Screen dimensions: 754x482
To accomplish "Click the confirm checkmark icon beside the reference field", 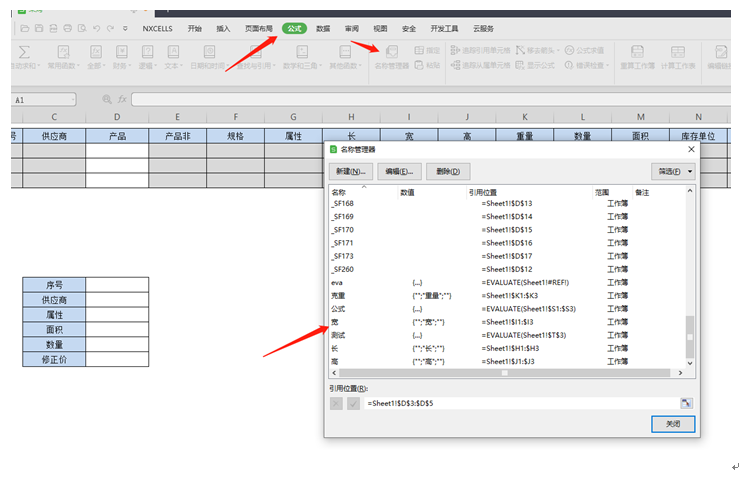I will click(x=353, y=402).
